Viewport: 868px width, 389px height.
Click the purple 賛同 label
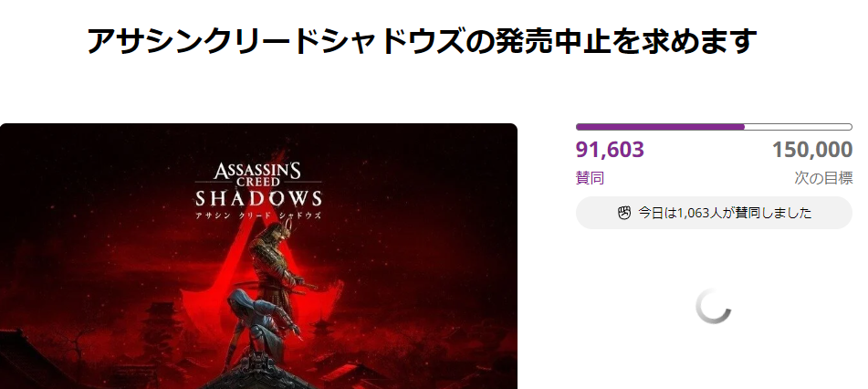click(x=591, y=178)
